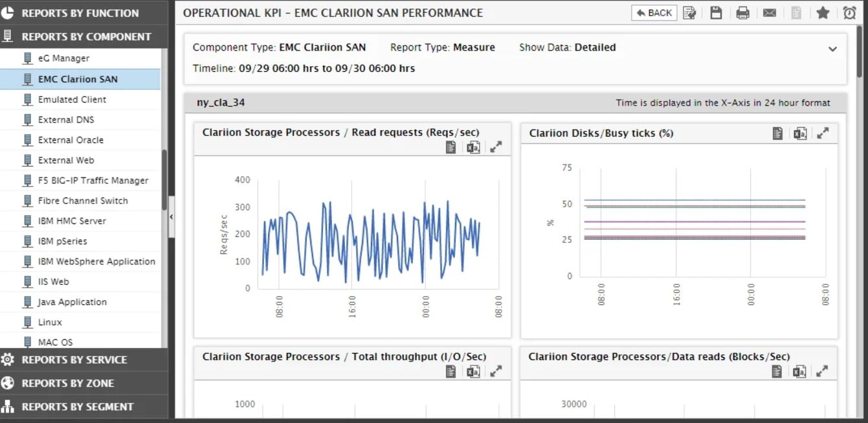Collapse the left sidebar with splitter arrow
868x423 pixels.
172,217
